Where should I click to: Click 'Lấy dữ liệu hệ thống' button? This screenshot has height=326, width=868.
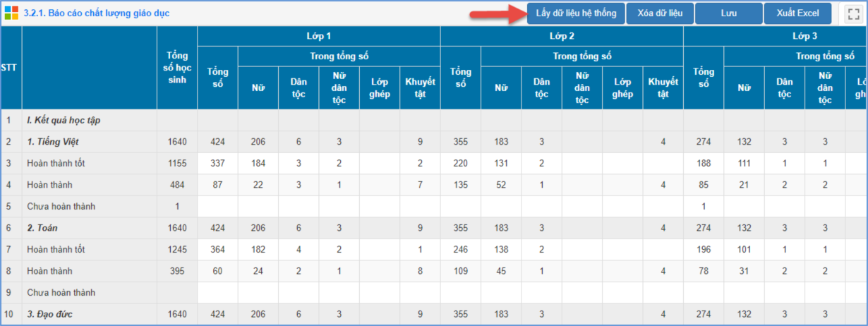click(576, 13)
